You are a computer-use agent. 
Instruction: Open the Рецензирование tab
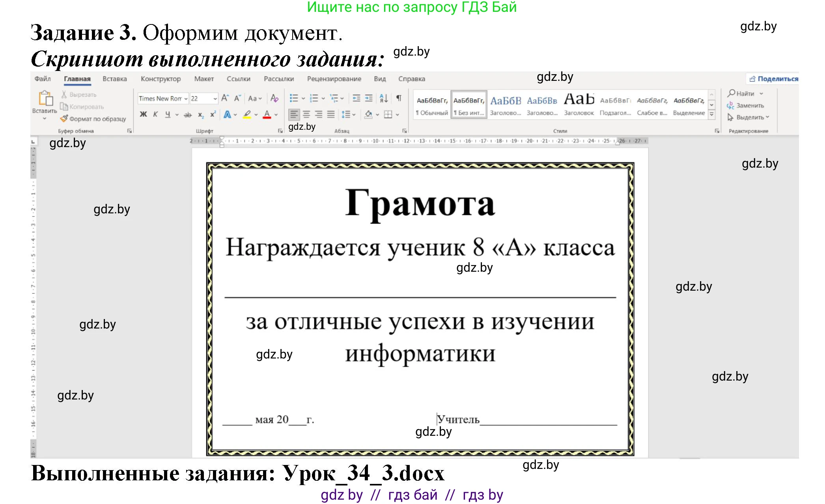[x=334, y=79]
